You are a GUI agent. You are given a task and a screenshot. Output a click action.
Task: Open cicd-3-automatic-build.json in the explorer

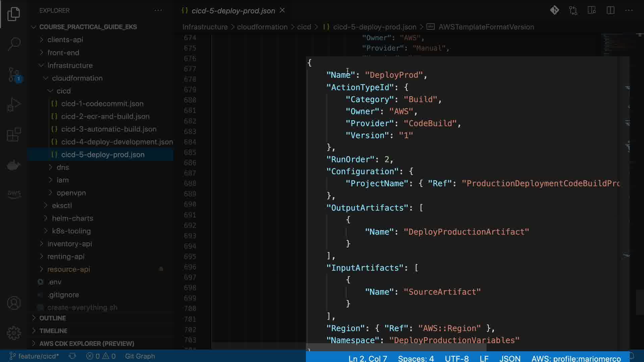click(x=109, y=129)
